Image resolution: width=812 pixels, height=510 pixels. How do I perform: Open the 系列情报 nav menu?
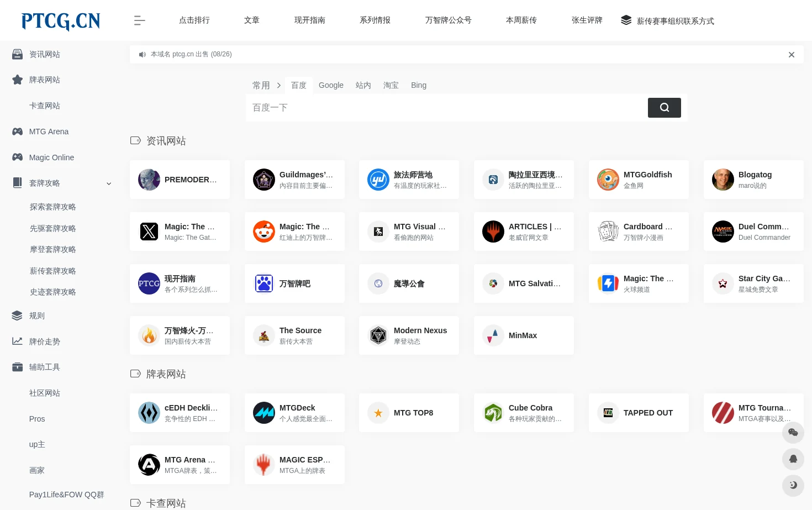point(375,20)
